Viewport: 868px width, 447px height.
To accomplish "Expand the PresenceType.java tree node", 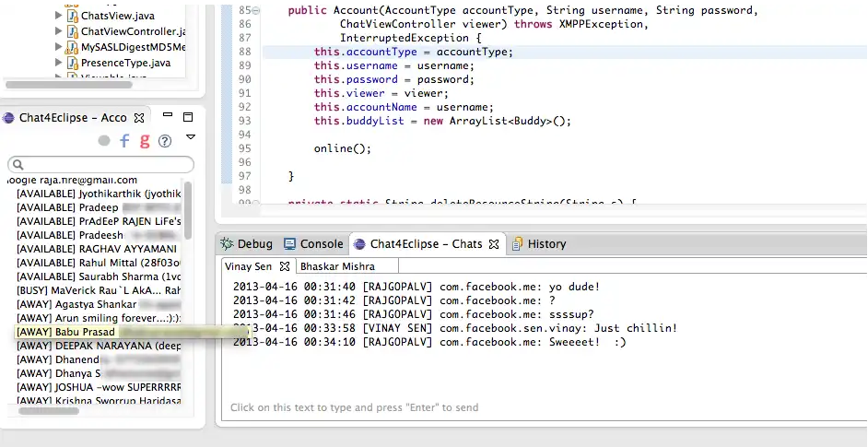I will click(59, 63).
